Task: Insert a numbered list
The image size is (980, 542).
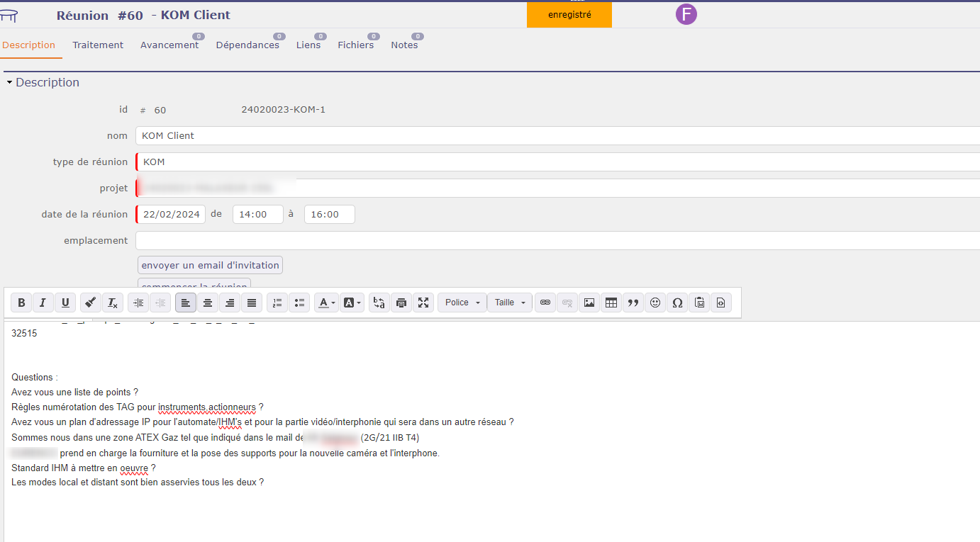Action: click(277, 303)
